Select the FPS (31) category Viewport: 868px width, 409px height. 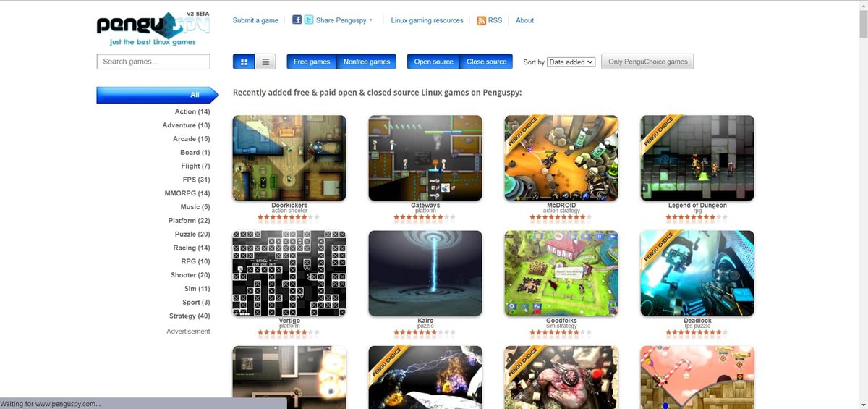click(x=196, y=180)
